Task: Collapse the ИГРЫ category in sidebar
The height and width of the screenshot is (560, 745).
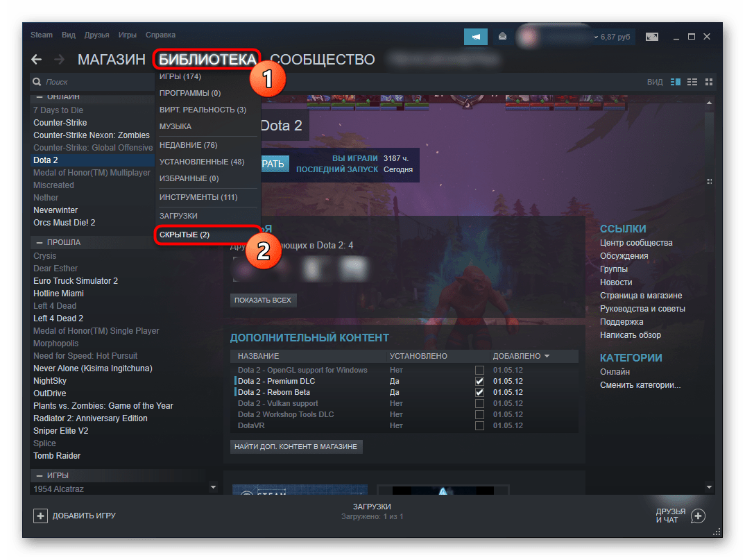Action: point(40,475)
